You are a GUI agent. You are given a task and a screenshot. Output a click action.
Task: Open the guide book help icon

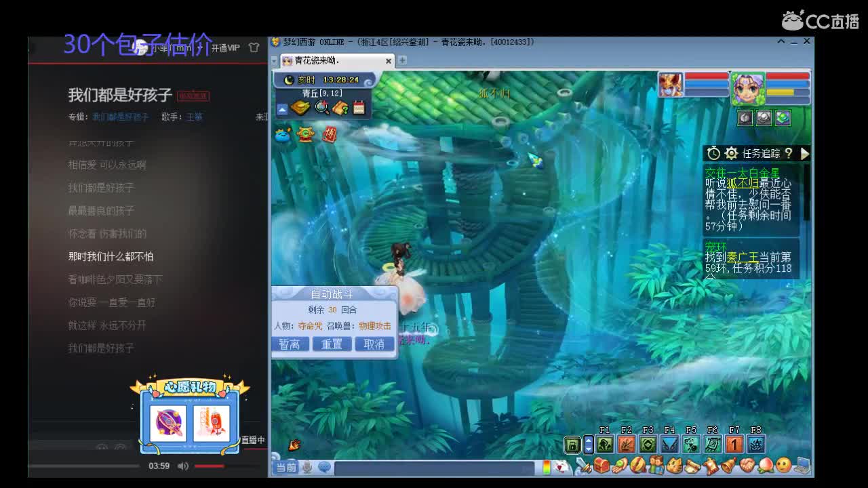pyautogui.click(x=340, y=108)
